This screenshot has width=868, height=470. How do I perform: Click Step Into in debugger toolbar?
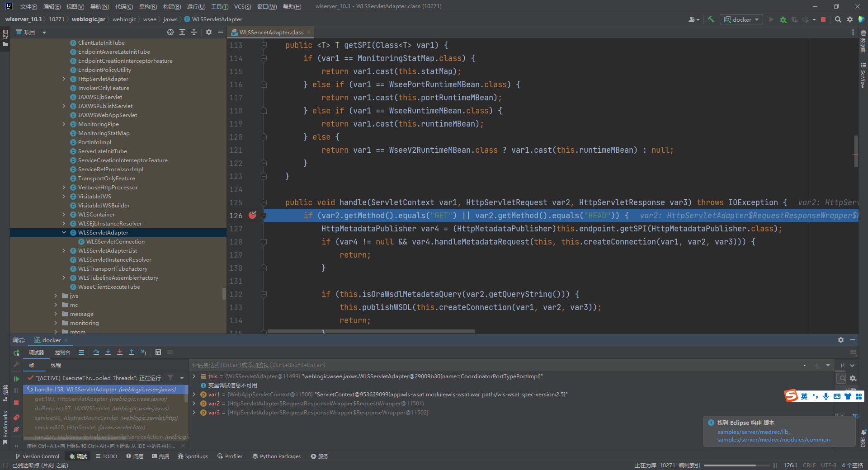coord(108,352)
